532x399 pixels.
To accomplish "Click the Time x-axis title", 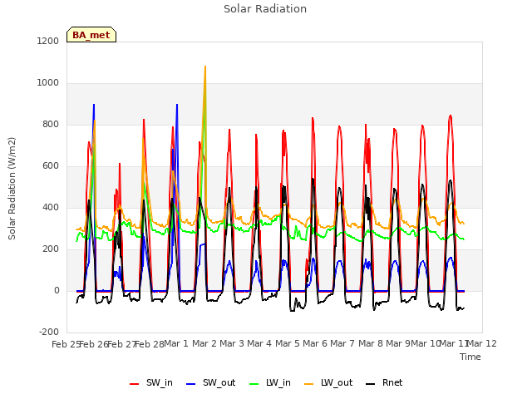I will click(x=470, y=357).
